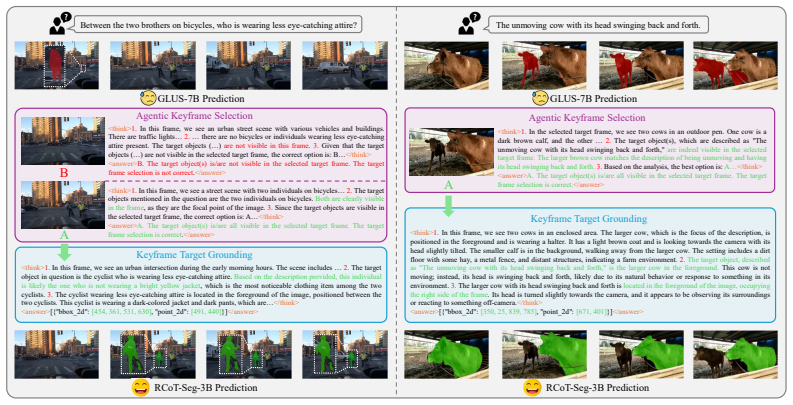Click red phrase "are not visible in this frame"
793x405 pixels.
266,146
